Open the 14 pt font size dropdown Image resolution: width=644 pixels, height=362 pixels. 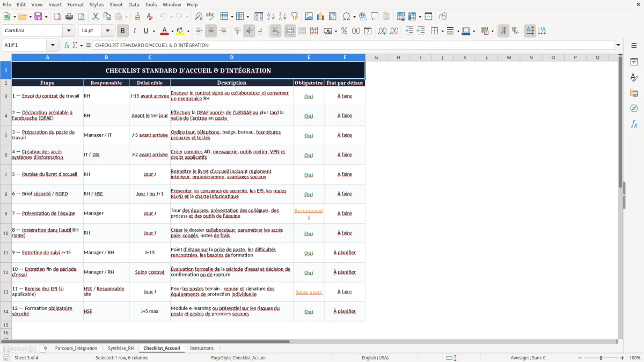pos(107,31)
